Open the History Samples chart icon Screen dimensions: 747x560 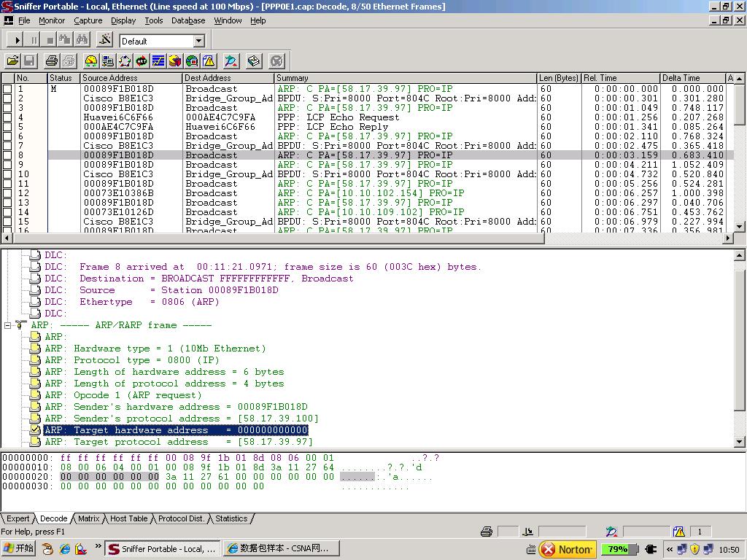click(x=158, y=61)
